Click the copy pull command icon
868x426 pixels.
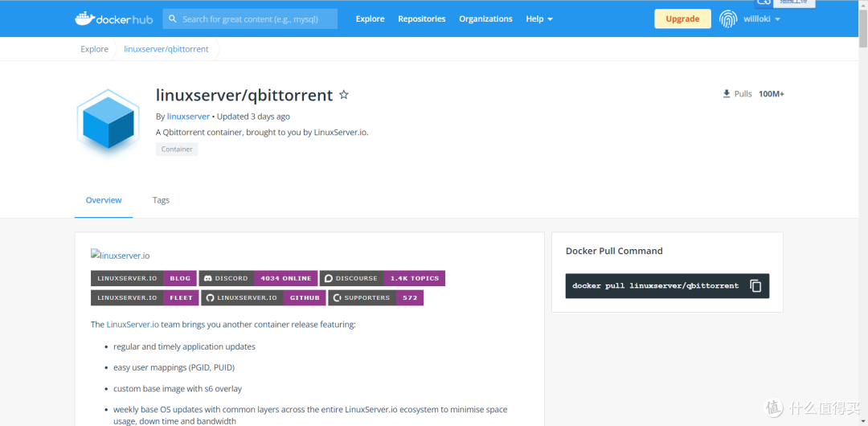(755, 286)
